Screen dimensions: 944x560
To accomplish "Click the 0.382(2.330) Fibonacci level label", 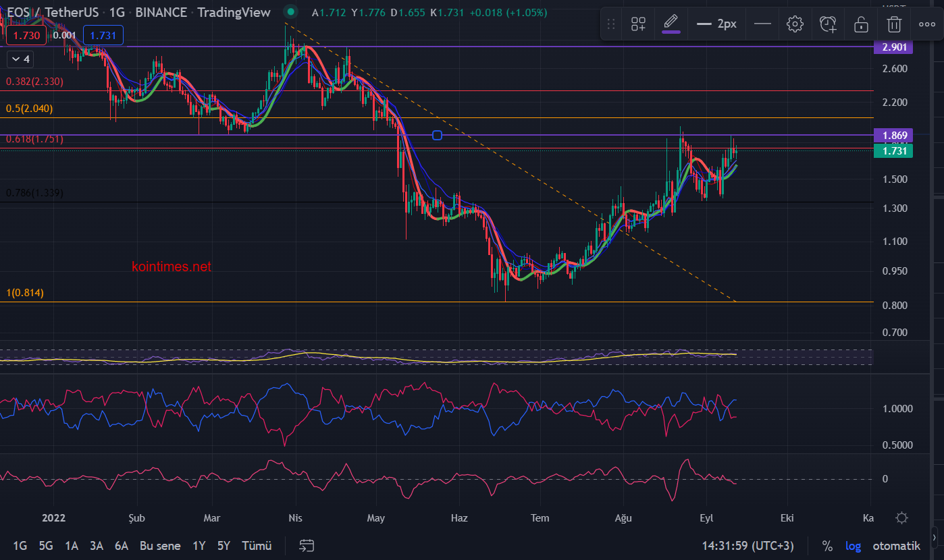I will [34, 82].
